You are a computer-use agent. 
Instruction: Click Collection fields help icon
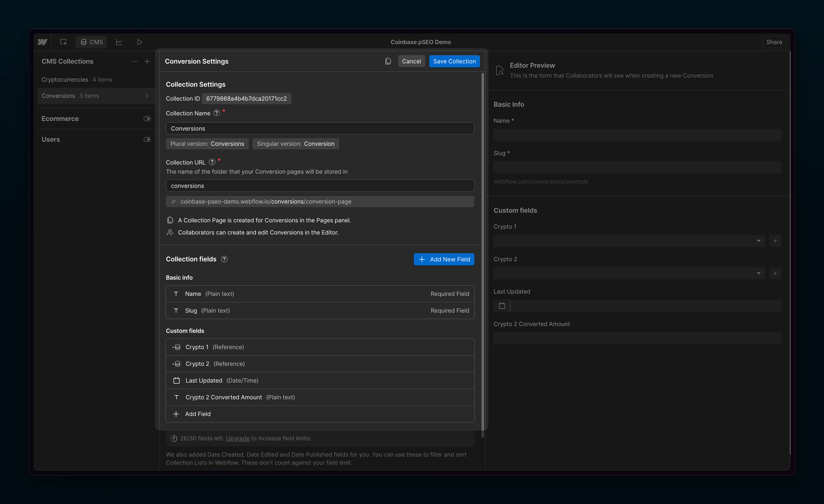click(224, 259)
